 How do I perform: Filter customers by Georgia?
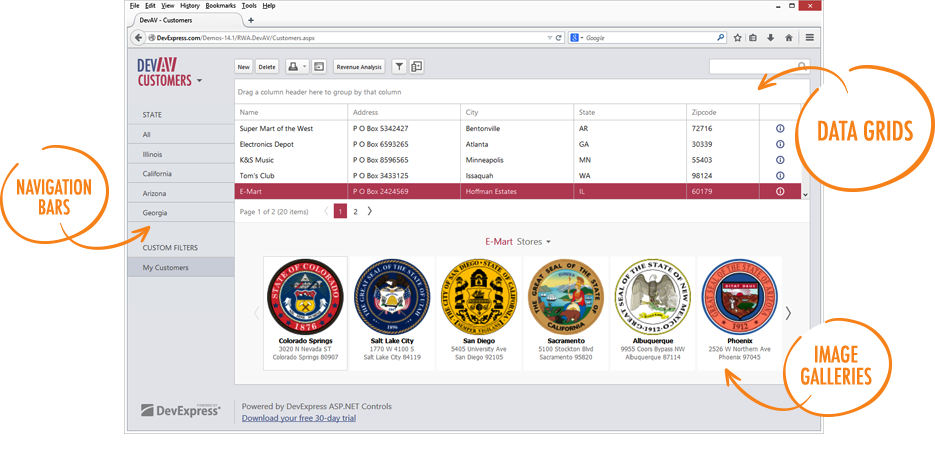(x=181, y=212)
